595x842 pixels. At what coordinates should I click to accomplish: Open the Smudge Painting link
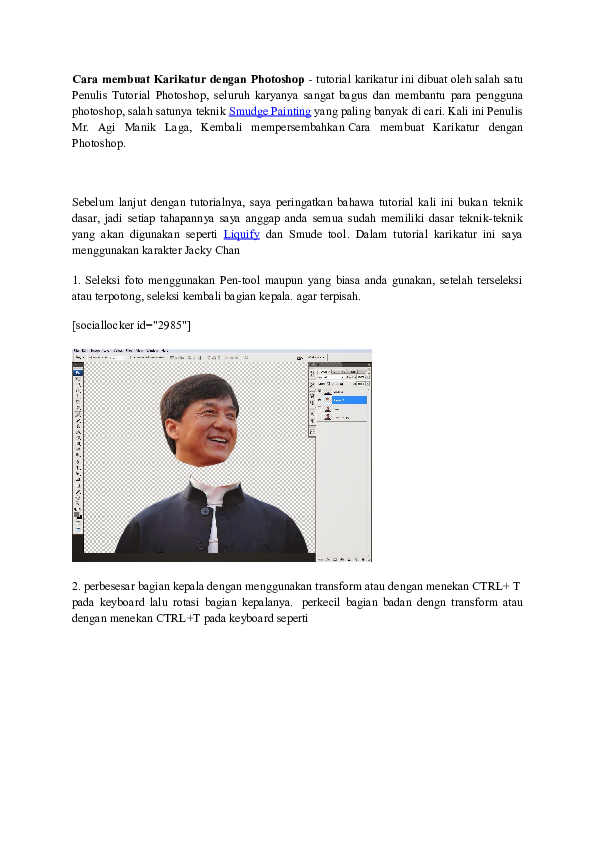click(270, 111)
